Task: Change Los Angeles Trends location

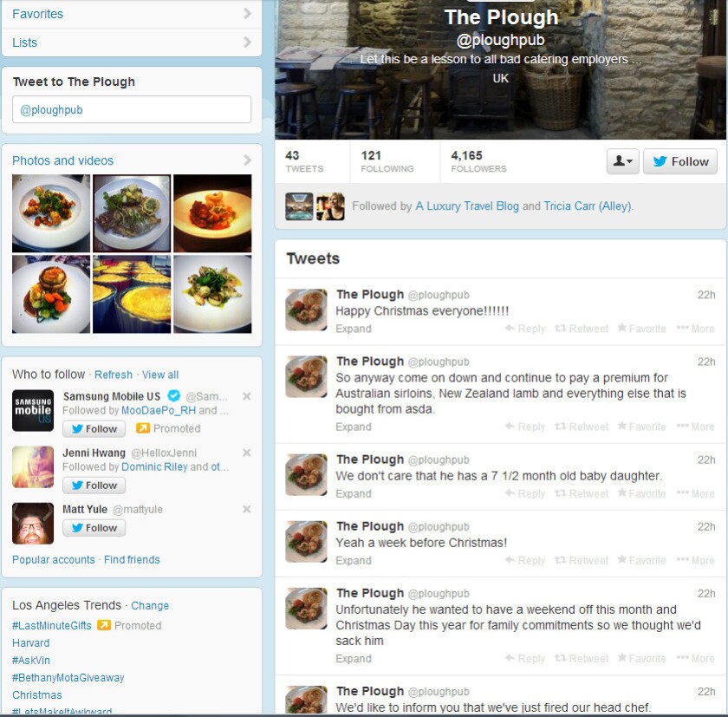Action: point(149,605)
